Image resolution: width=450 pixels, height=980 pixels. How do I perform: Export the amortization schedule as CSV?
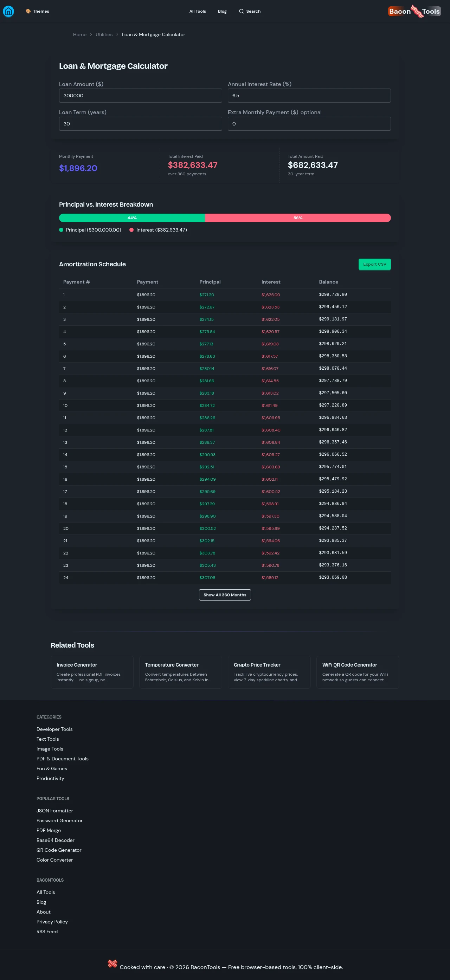pyautogui.click(x=374, y=264)
